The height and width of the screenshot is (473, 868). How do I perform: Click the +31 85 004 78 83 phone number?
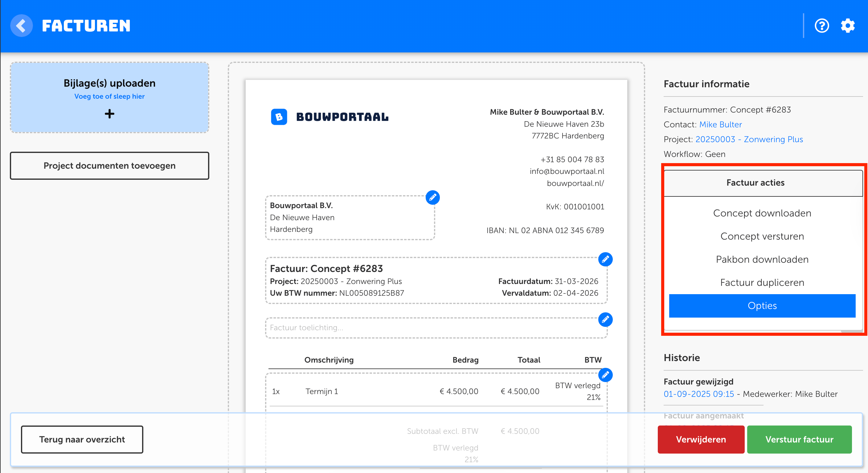[x=572, y=159]
